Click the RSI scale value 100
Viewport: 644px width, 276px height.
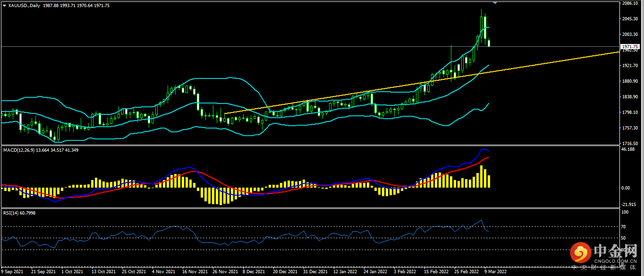click(x=624, y=213)
